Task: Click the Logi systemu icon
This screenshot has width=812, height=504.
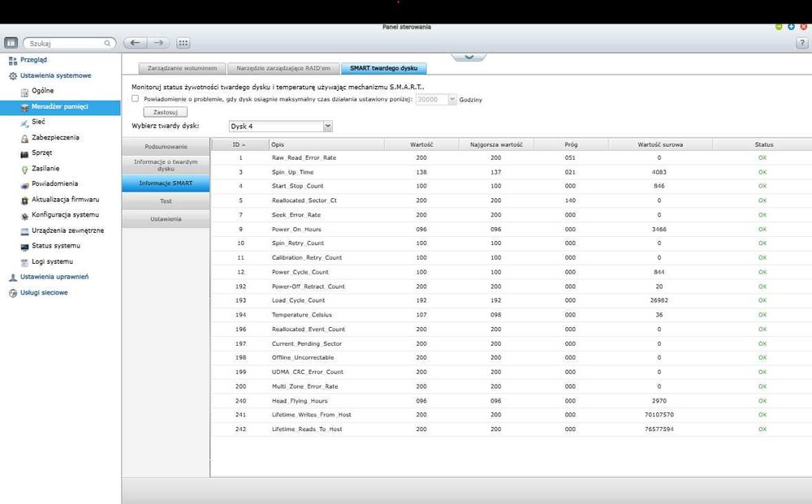Action: pyautogui.click(x=24, y=262)
